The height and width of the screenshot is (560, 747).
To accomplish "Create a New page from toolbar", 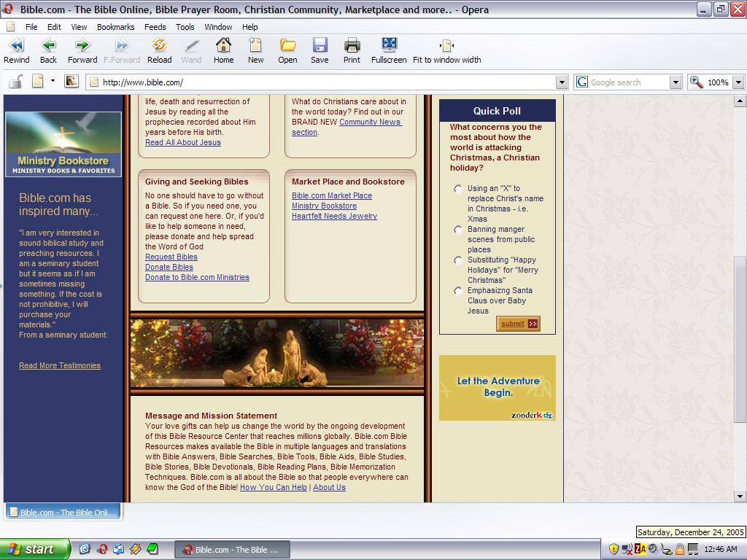I will pos(256,50).
